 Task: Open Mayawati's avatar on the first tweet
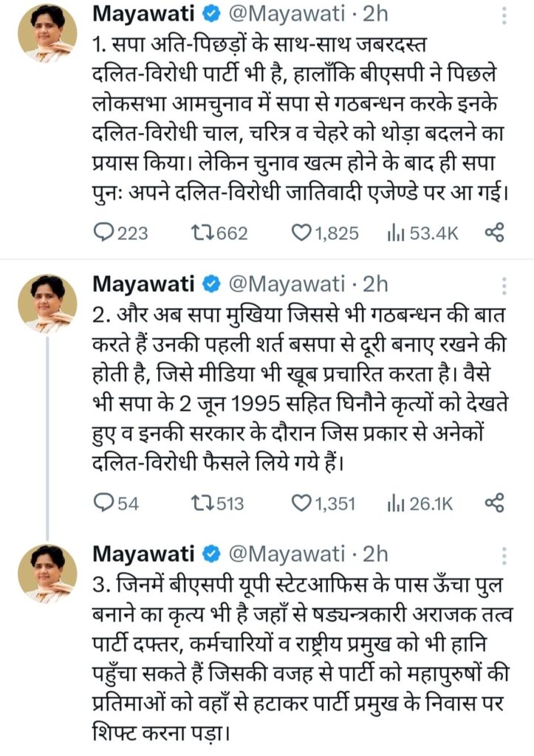click(47, 34)
